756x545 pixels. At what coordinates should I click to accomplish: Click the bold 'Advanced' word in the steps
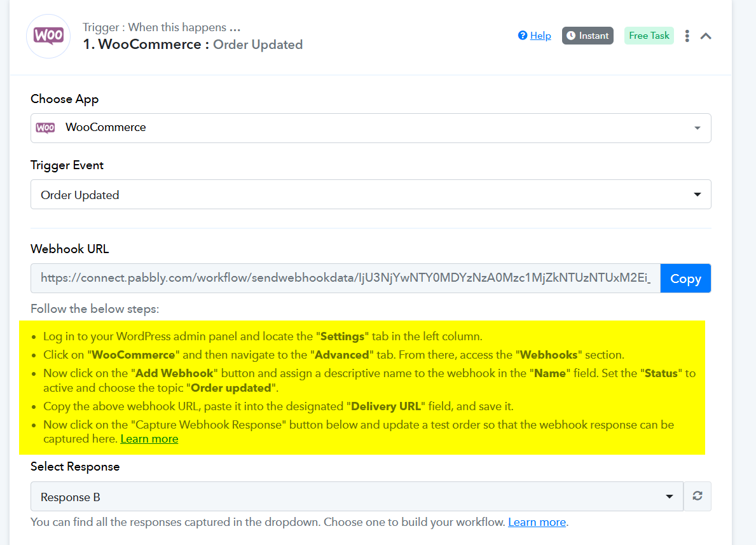click(342, 355)
